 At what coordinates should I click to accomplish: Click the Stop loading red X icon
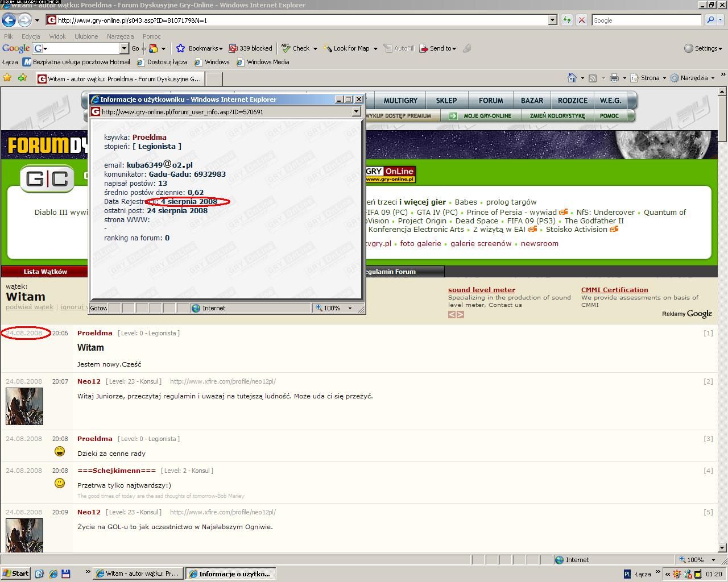point(581,20)
